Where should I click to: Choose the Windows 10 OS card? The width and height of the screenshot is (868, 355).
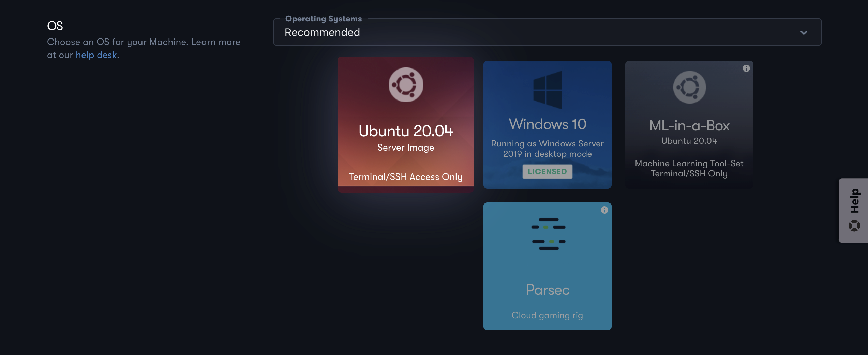pyautogui.click(x=547, y=124)
